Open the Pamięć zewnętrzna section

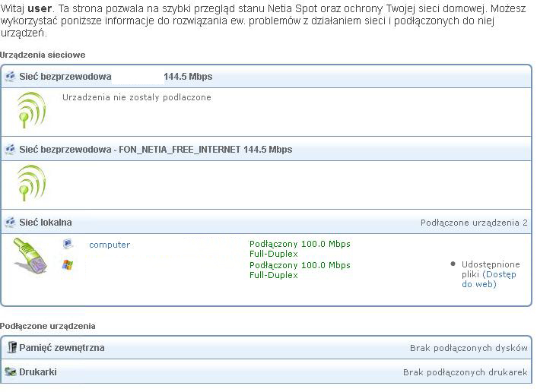coord(266,347)
